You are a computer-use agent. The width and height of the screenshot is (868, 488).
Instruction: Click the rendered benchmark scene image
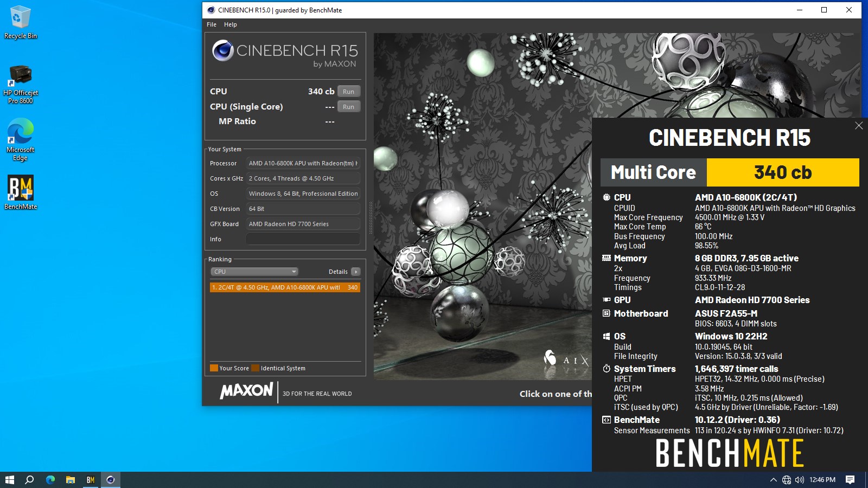(x=482, y=206)
